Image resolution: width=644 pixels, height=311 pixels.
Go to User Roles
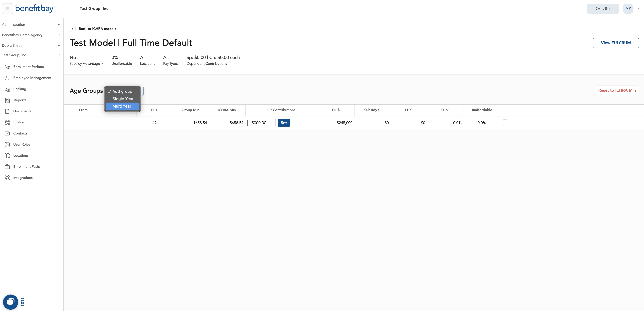tap(22, 145)
